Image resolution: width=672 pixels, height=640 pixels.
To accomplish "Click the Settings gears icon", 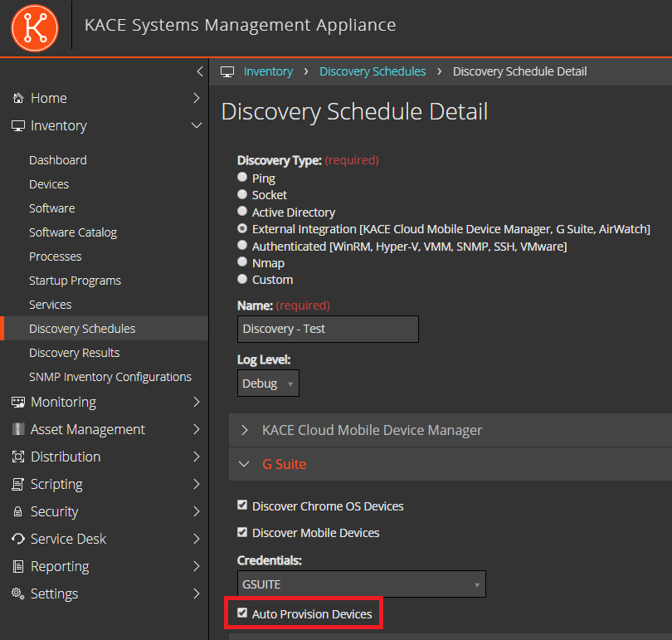I will click(18, 594).
